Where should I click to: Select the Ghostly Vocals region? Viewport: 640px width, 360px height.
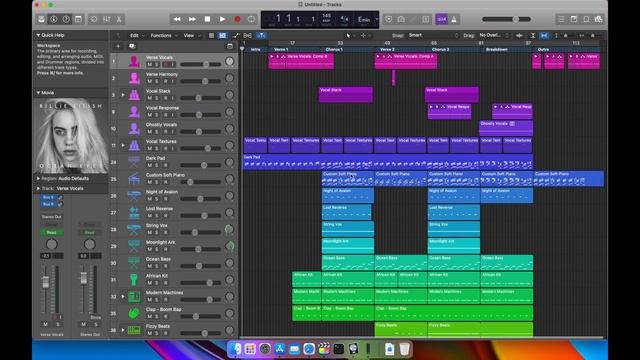pyautogui.click(x=506, y=128)
